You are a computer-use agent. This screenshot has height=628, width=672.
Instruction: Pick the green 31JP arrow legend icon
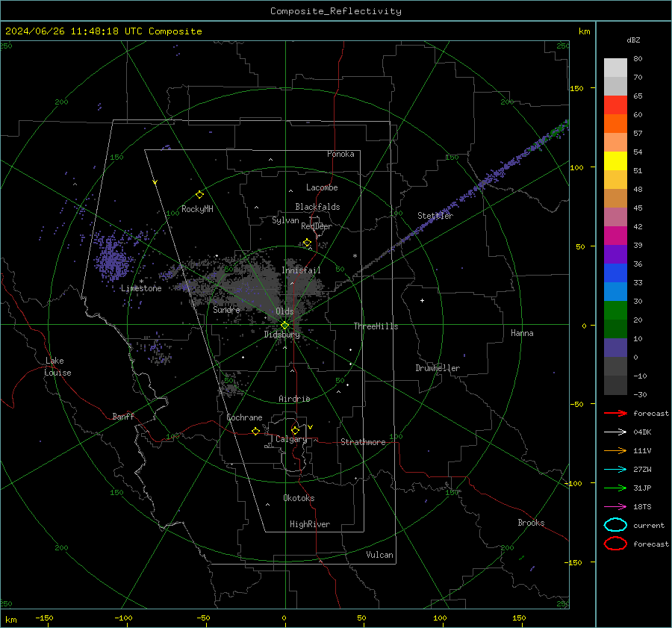point(615,488)
